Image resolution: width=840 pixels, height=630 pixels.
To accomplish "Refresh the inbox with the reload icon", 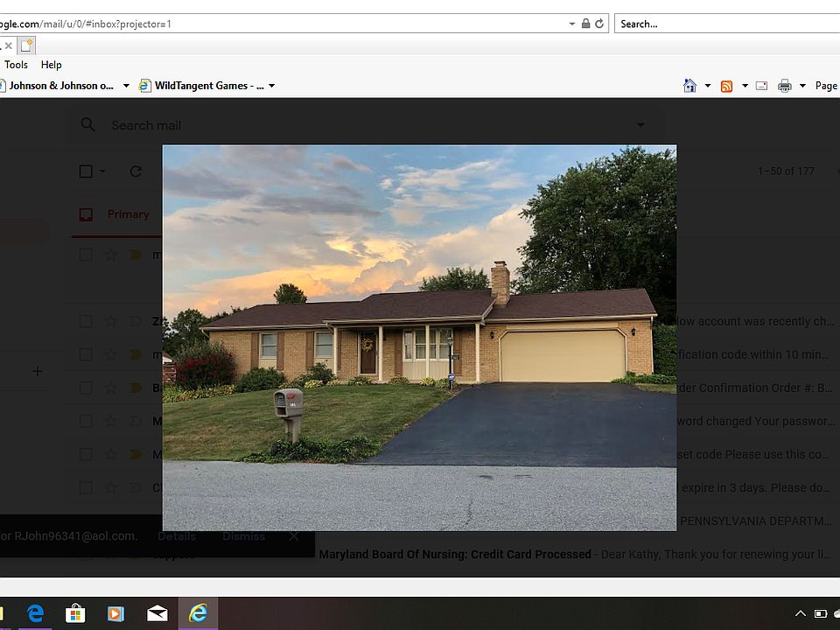I will tap(136, 171).
